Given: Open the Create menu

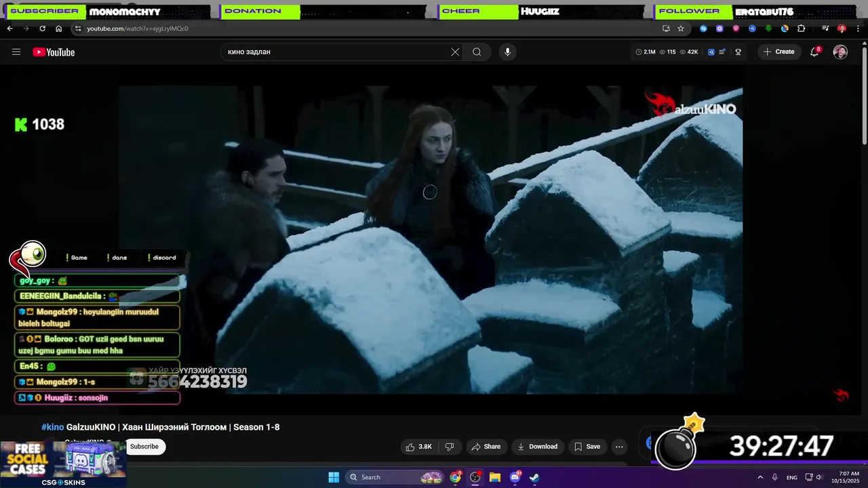Looking at the screenshot, I should [779, 52].
